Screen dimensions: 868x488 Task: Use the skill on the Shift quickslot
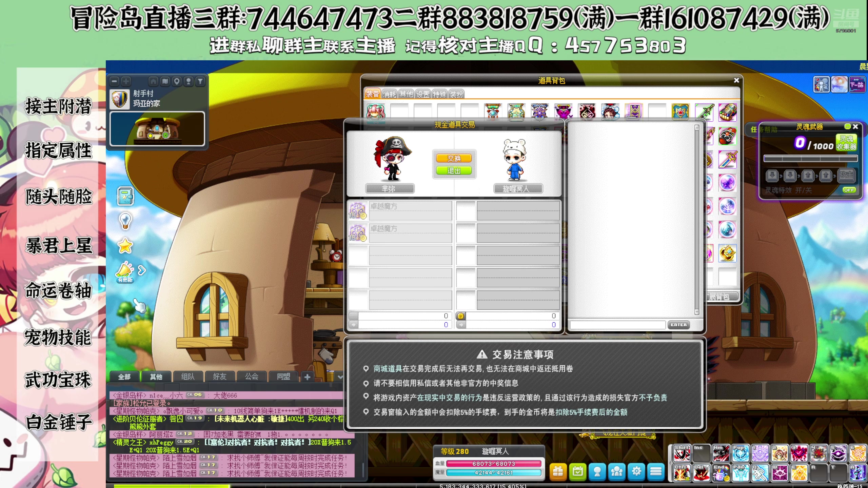pyautogui.click(x=682, y=453)
